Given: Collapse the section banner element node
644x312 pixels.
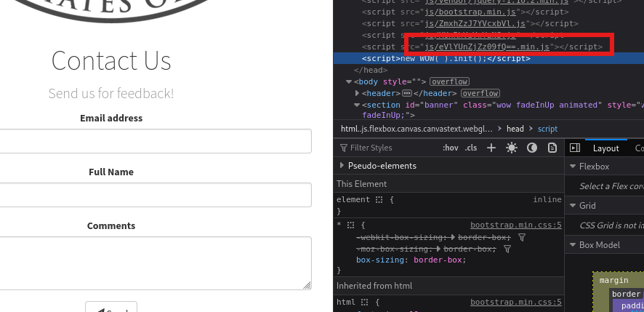Looking at the screenshot, I should point(358,105).
